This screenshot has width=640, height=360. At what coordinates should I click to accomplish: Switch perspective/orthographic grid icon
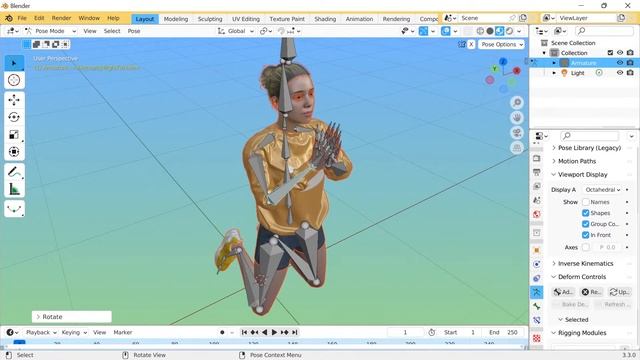(517, 148)
